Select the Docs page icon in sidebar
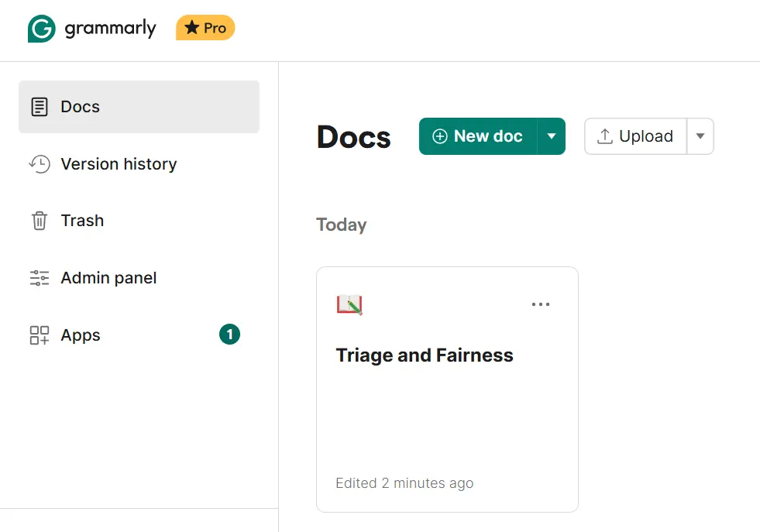The width and height of the screenshot is (760, 532). click(x=40, y=107)
